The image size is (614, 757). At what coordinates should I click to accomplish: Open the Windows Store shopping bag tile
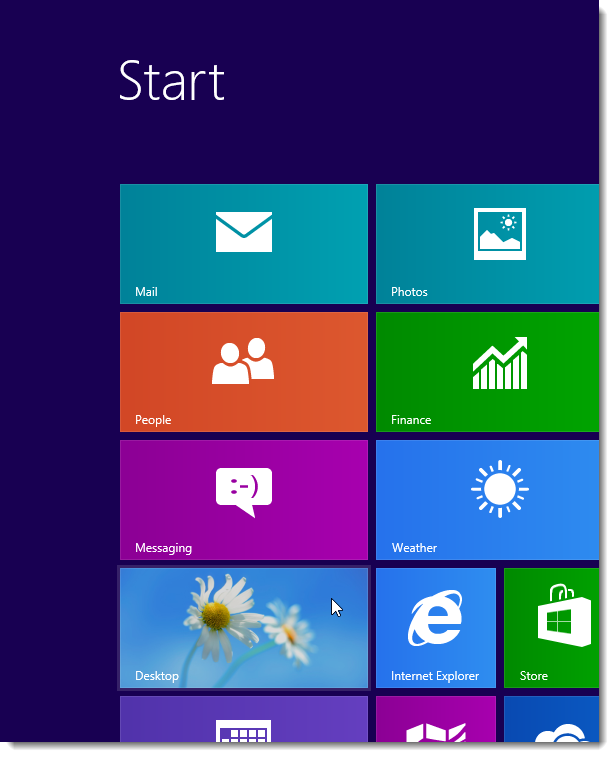pos(551,627)
